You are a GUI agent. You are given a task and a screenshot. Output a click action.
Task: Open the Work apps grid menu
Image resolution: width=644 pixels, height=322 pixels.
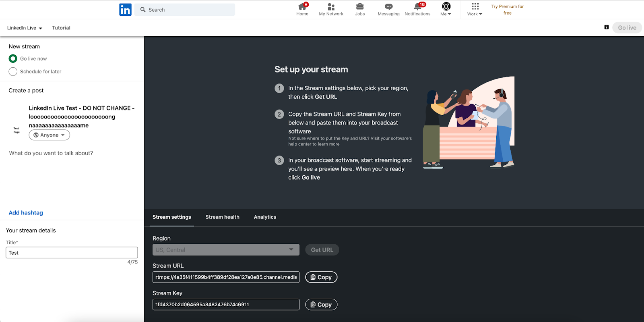(475, 10)
